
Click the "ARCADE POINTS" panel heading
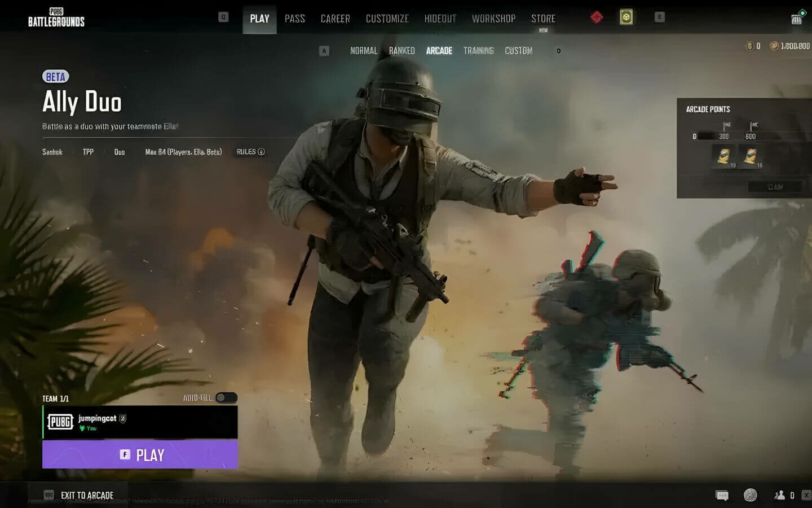coord(708,110)
